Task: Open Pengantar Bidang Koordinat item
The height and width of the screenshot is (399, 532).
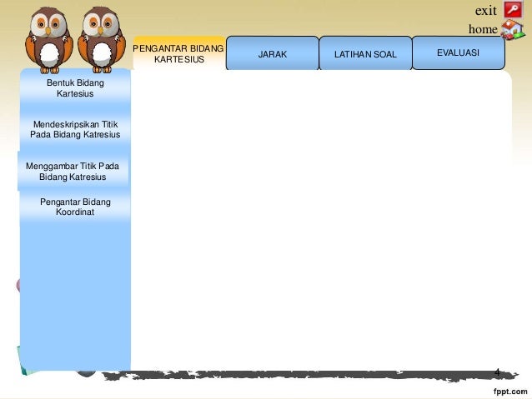Action: point(75,207)
